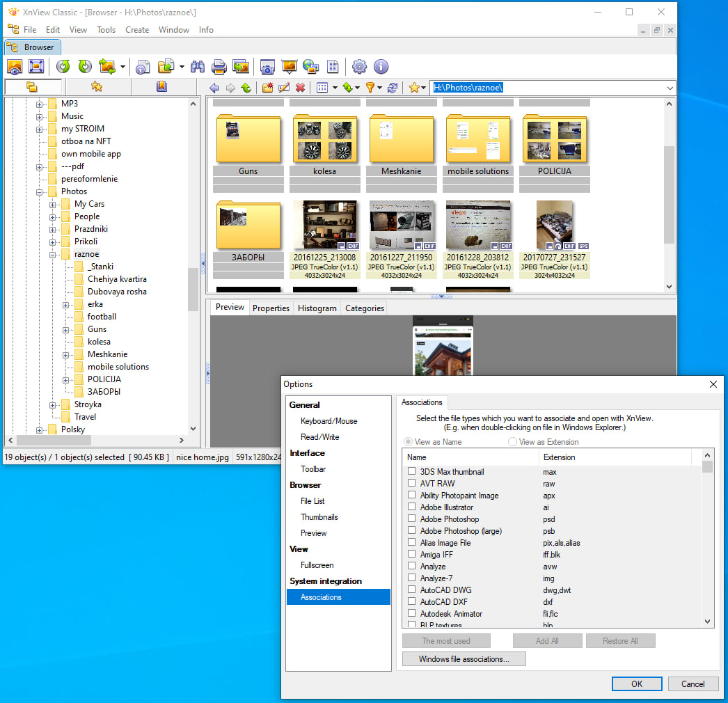Check the Adobe Photoshop association checkbox
728x703 pixels.
tap(412, 519)
